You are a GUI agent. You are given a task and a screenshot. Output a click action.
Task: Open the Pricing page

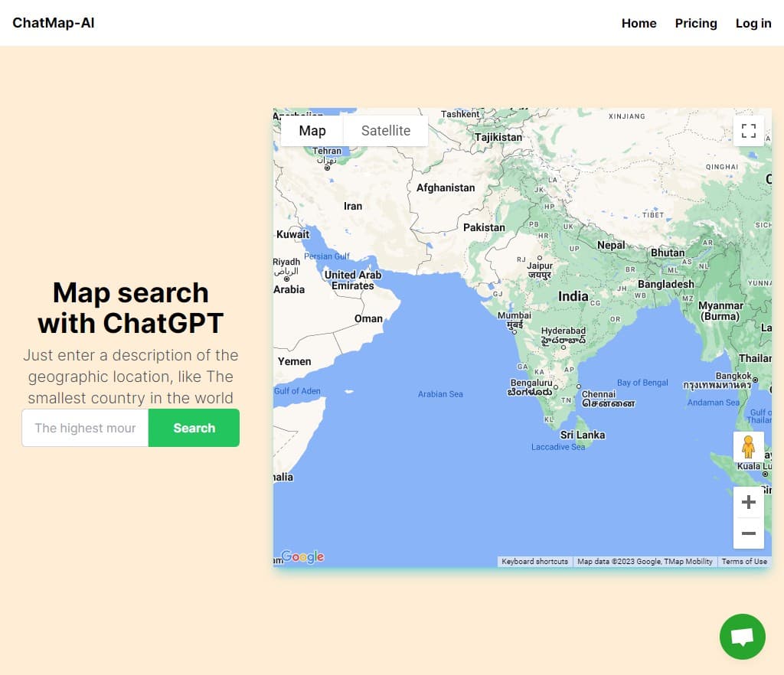pyautogui.click(x=695, y=23)
